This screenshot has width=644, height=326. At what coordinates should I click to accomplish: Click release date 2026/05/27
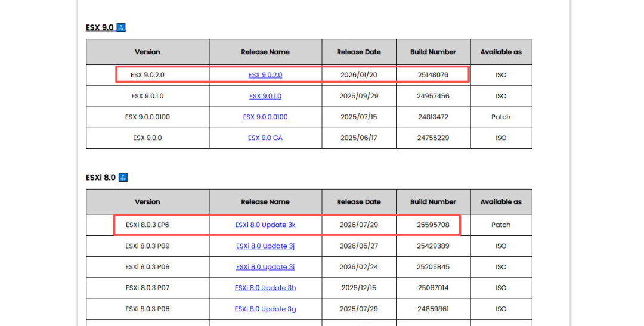click(x=359, y=246)
